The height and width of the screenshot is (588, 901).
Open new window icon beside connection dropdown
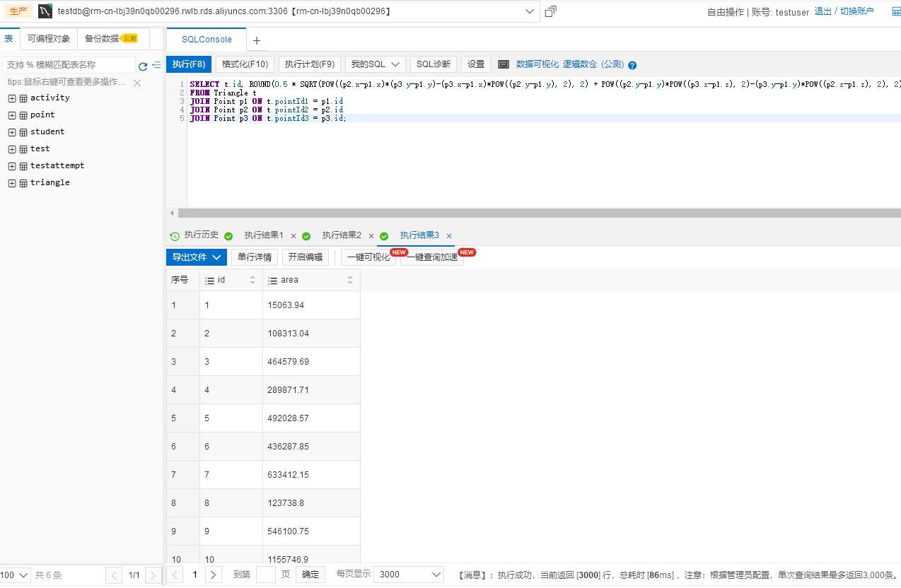point(551,11)
